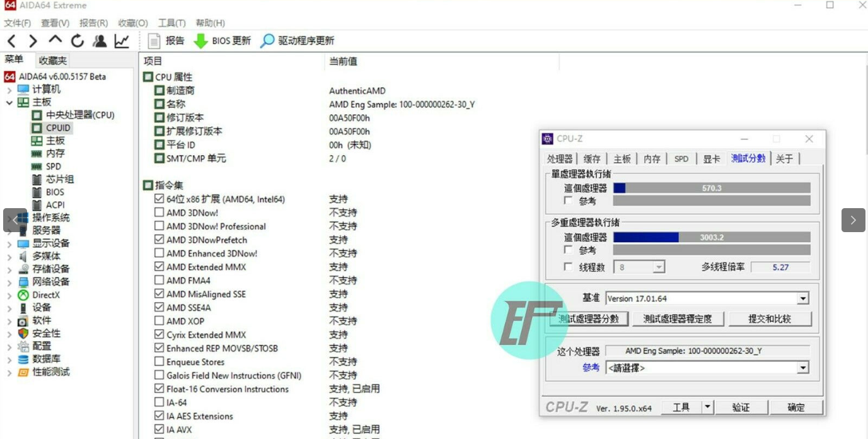The width and height of the screenshot is (868, 439).
Task: Click the 验证 button in CPU-Z
Action: [x=741, y=407]
